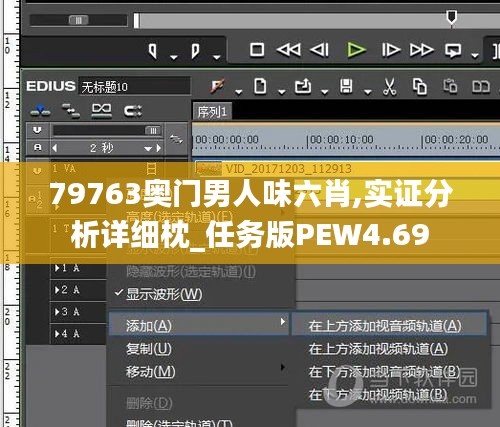Viewport: 500px width, 427px height.
Task: Choose 在上方添加视频轨道(A)
Action: [x=389, y=349]
